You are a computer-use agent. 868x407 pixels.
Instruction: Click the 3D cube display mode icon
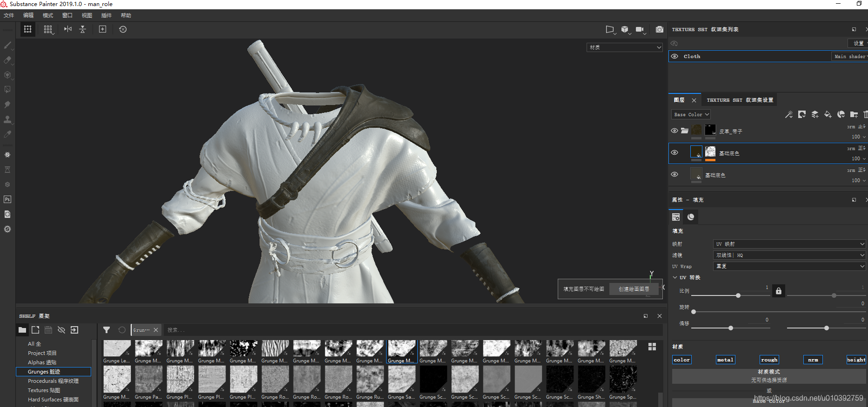625,30
